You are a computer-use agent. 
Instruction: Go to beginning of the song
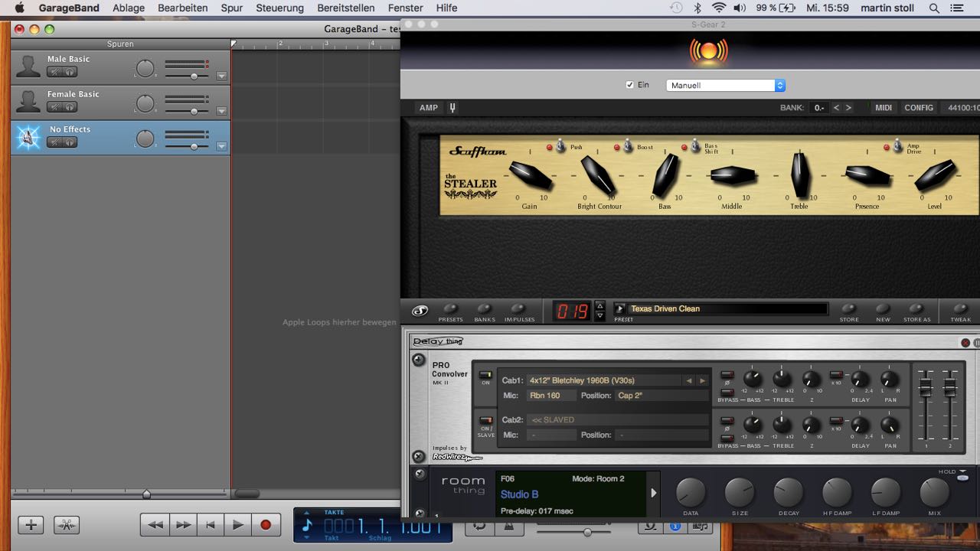coord(211,525)
